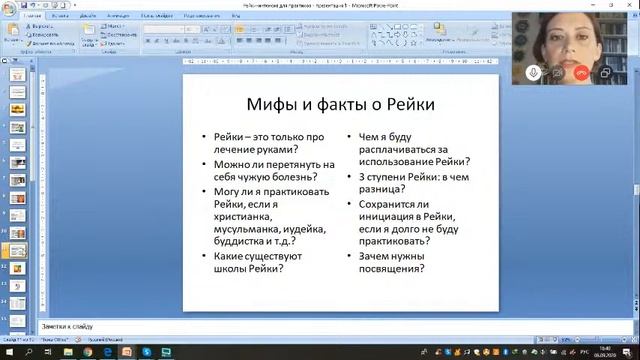
Task: Switch to Рецензирование ribbon tab
Action: pos(202,16)
